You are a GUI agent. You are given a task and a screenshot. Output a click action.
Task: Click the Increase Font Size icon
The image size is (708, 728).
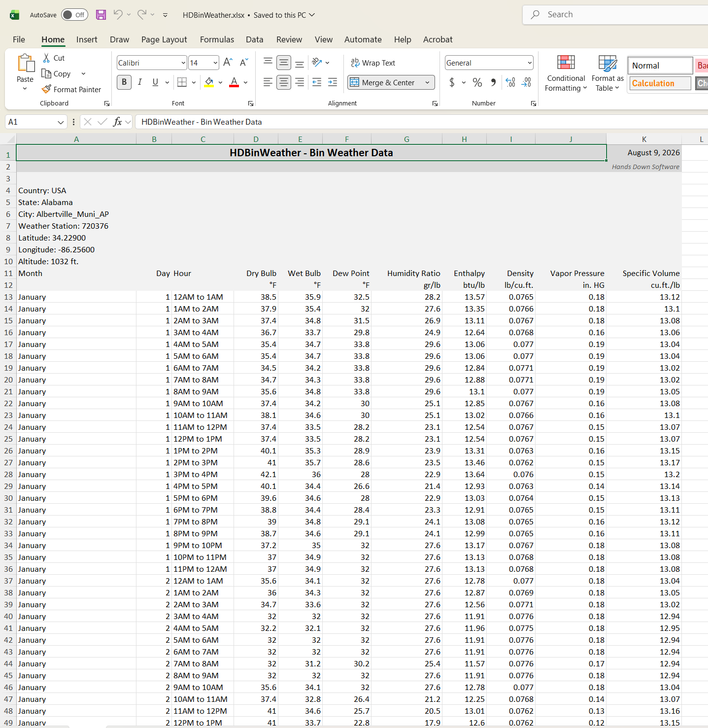[x=228, y=63]
